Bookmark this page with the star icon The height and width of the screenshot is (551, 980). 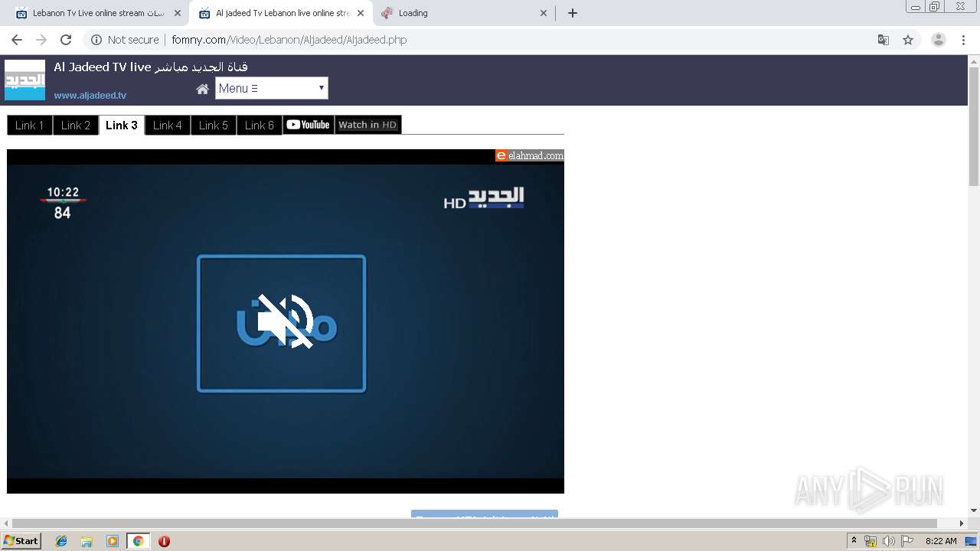tap(908, 40)
